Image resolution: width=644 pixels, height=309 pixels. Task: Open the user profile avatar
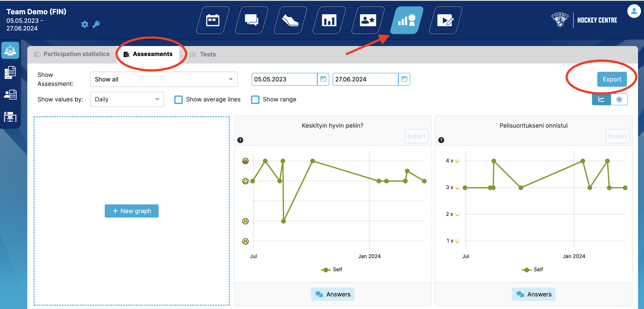pyautogui.click(x=634, y=11)
